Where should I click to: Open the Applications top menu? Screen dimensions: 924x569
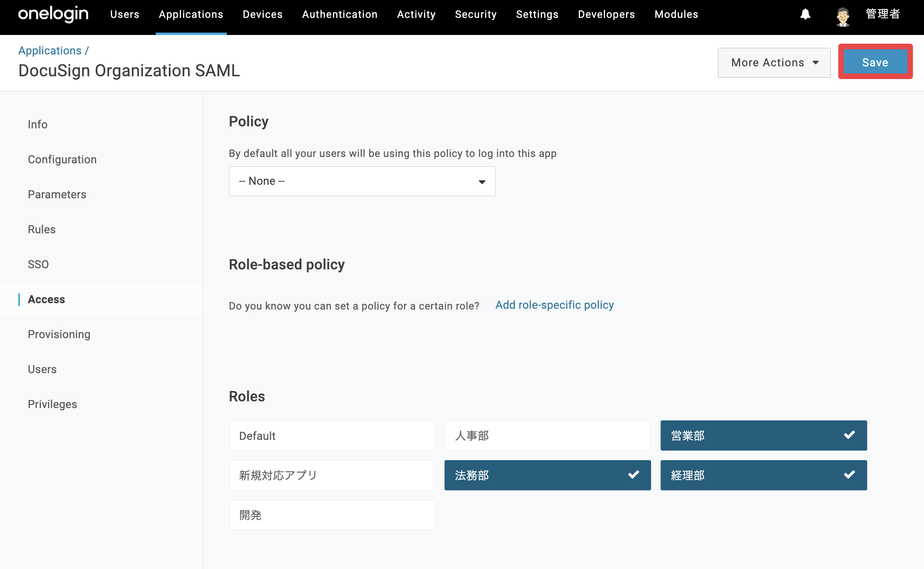click(x=191, y=14)
